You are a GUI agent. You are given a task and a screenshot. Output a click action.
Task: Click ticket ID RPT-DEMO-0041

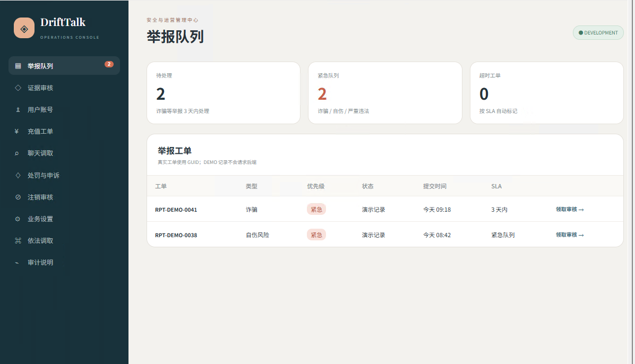[176, 210]
